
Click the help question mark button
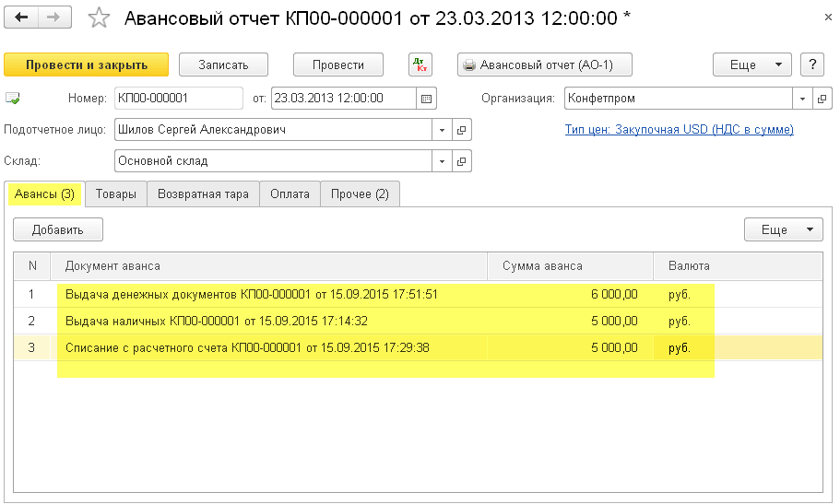(811, 64)
